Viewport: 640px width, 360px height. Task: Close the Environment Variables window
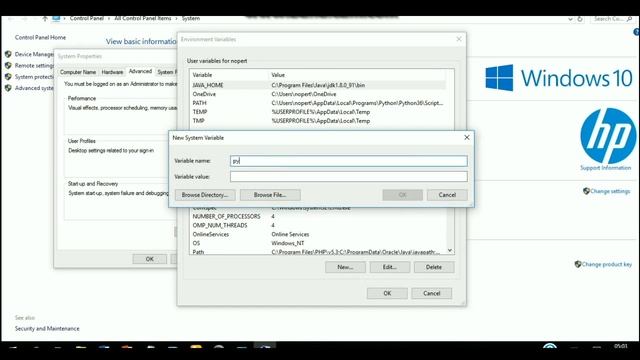[x=459, y=39]
